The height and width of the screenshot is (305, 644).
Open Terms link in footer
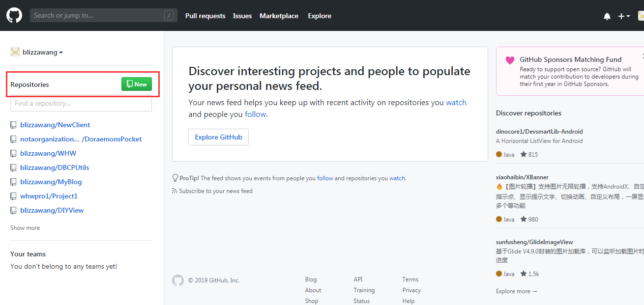pos(410,279)
